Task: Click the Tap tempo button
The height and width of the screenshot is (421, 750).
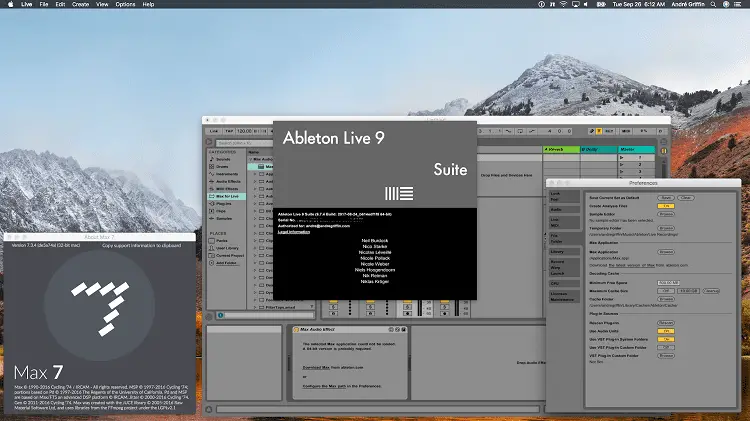Action: (x=229, y=131)
